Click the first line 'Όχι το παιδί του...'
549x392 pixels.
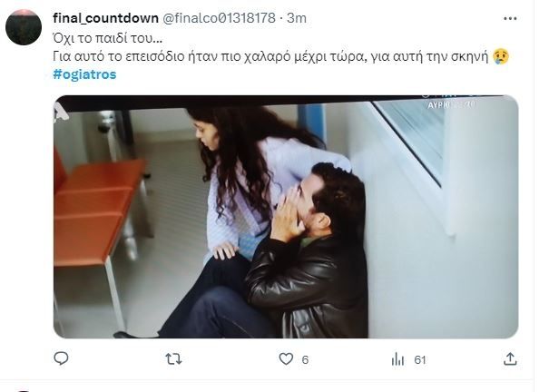point(107,38)
